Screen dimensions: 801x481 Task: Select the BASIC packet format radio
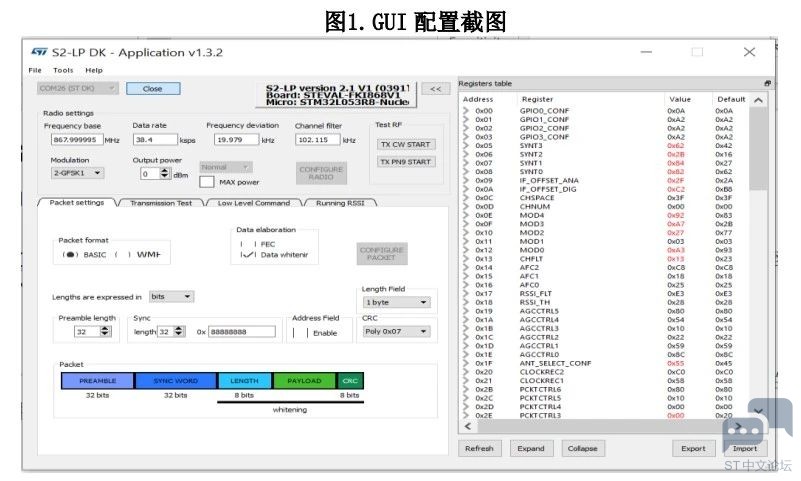pyautogui.click(x=70, y=254)
